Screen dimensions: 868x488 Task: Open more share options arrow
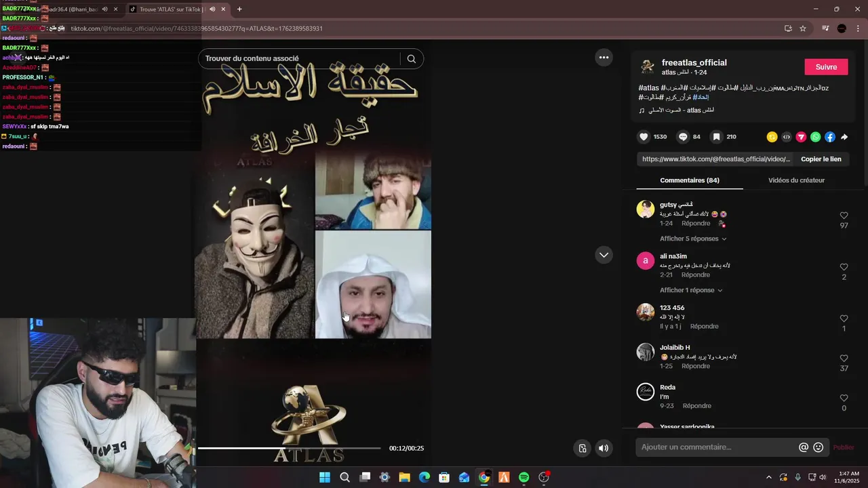(x=844, y=137)
